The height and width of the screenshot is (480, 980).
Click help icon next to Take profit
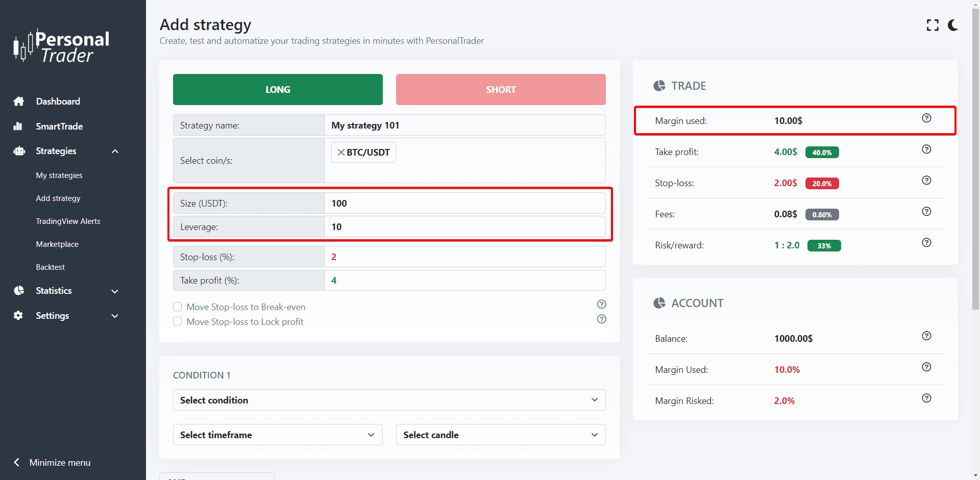[926, 149]
